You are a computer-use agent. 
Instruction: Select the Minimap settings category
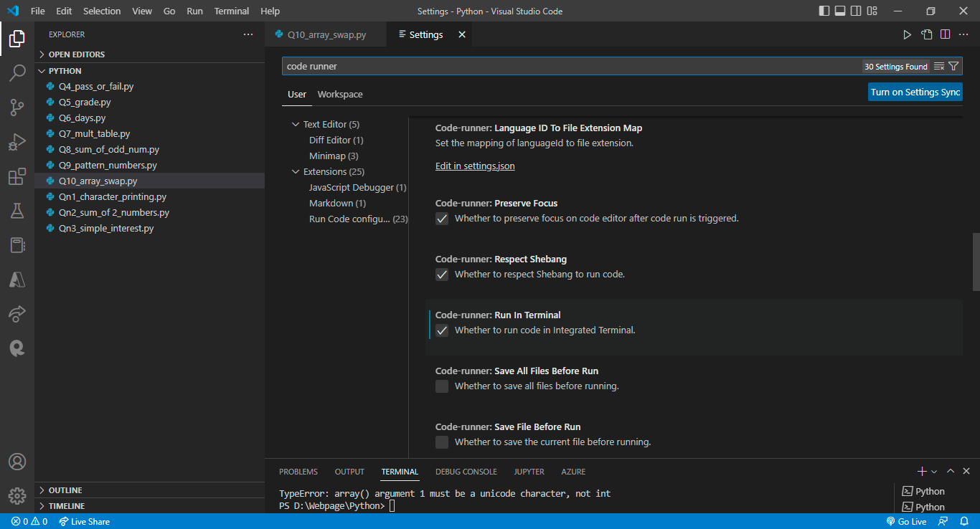(334, 156)
